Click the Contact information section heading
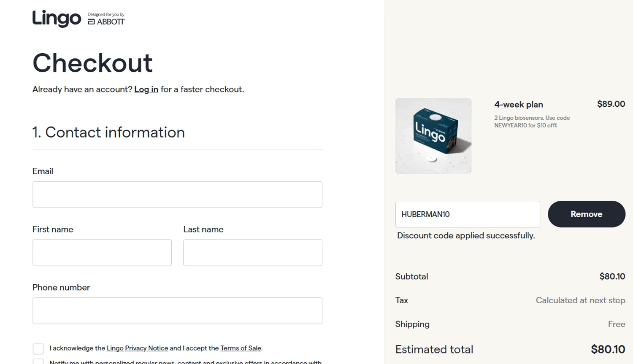Viewport: 633px width, 364px height. point(108,132)
